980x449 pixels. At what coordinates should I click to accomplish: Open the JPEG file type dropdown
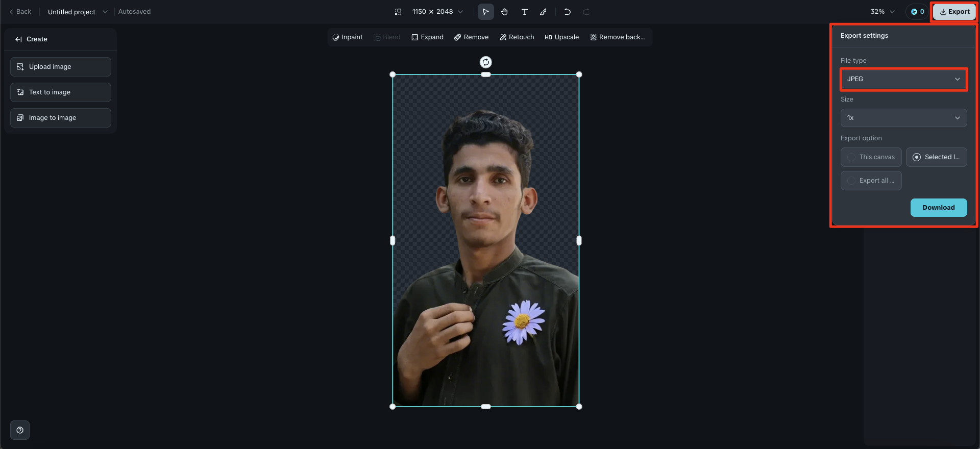coord(903,79)
